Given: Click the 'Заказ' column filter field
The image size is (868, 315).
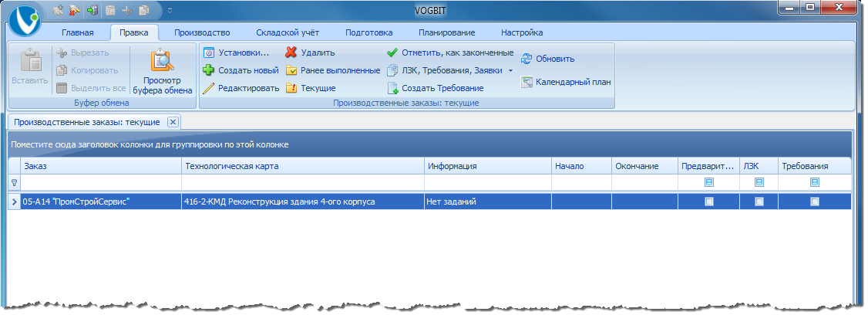Looking at the screenshot, I should (x=100, y=183).
